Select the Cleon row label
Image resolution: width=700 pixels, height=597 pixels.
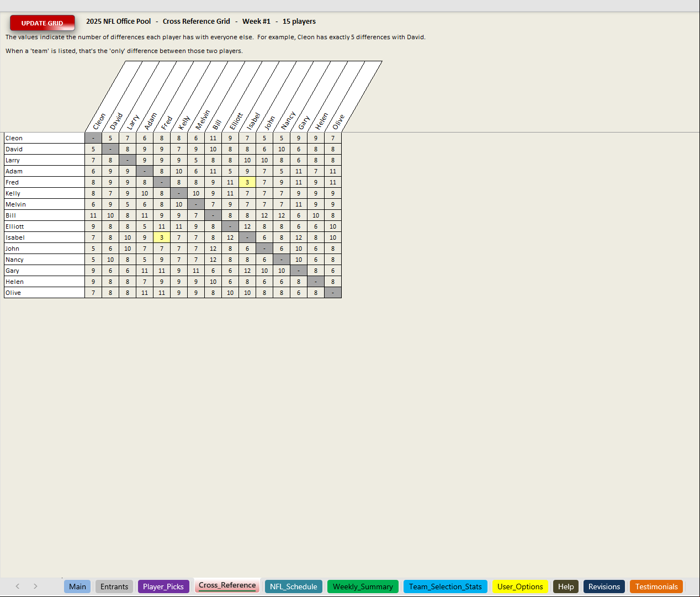(44, 138)
